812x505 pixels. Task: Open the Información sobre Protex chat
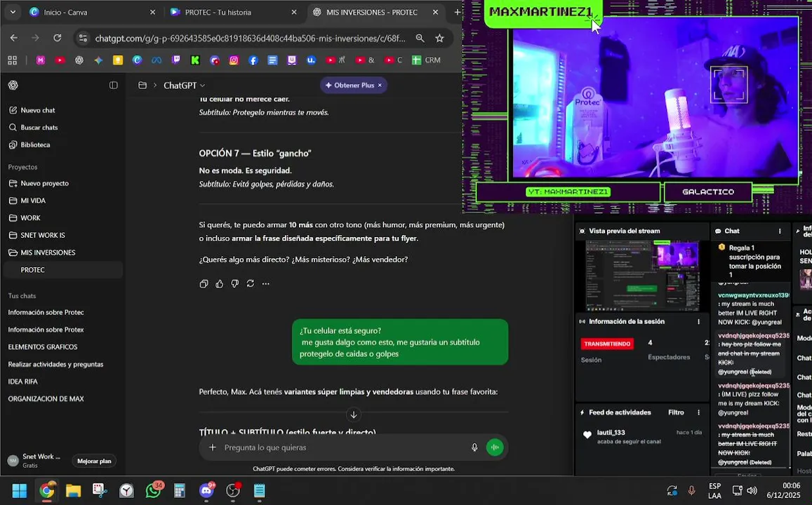click(62, 330)
